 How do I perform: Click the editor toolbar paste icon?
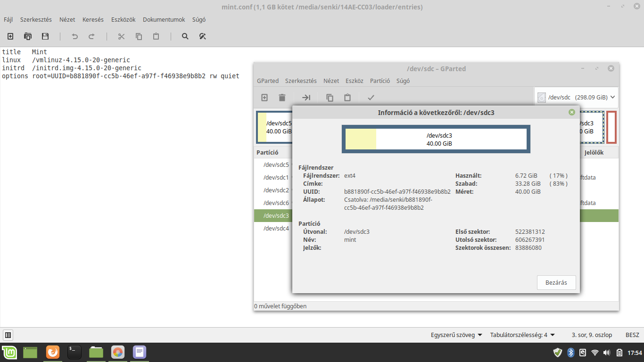(156, 36)
